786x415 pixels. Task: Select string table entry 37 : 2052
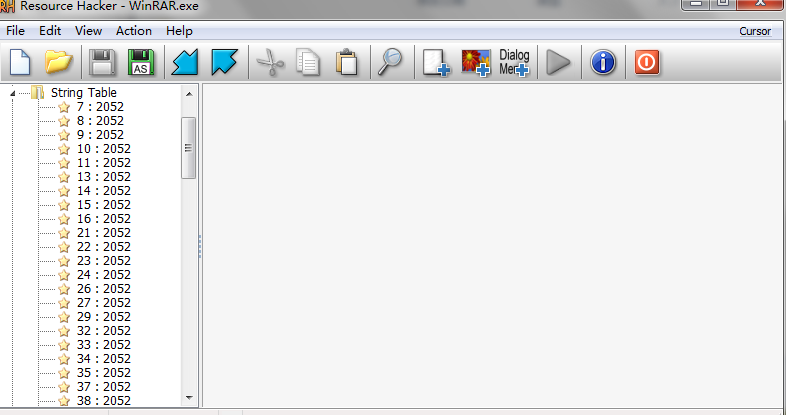[x=104, y=387]
